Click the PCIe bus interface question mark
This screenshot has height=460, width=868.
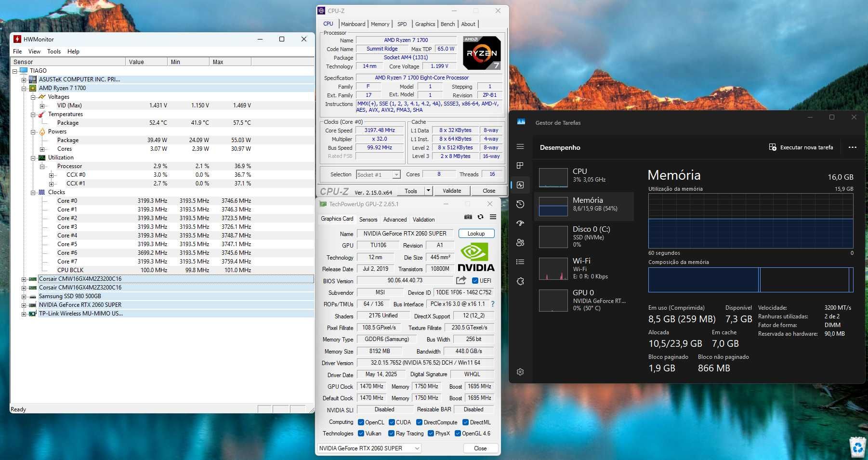pos(493,304)
